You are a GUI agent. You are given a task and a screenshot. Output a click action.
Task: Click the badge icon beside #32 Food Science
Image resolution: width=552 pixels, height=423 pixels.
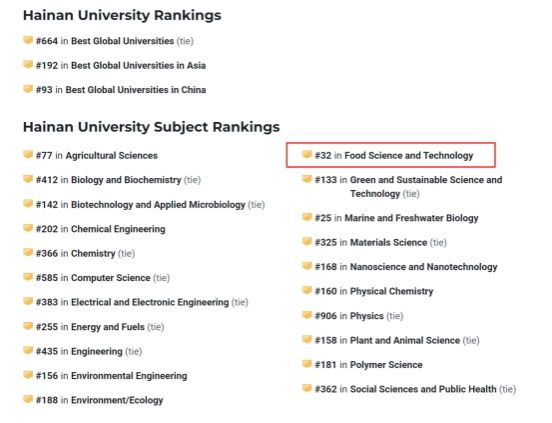tap(307, 154)
